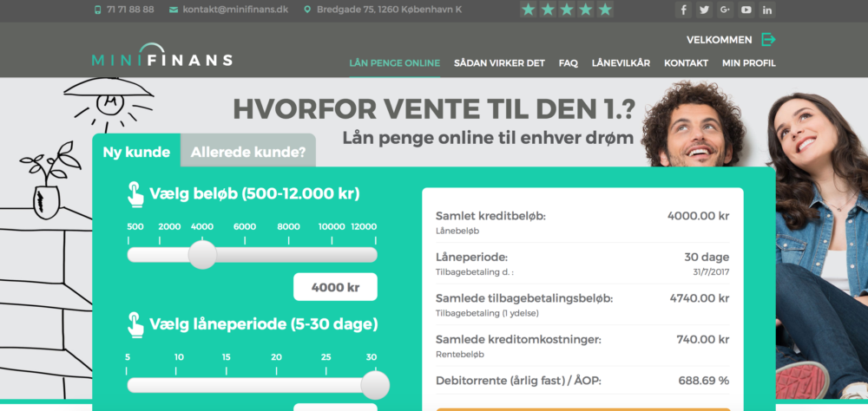This screenshot has width=868, height=411.
Task: Click the hand pointer icon beside Vælg beløb
Action: [135, 195]
